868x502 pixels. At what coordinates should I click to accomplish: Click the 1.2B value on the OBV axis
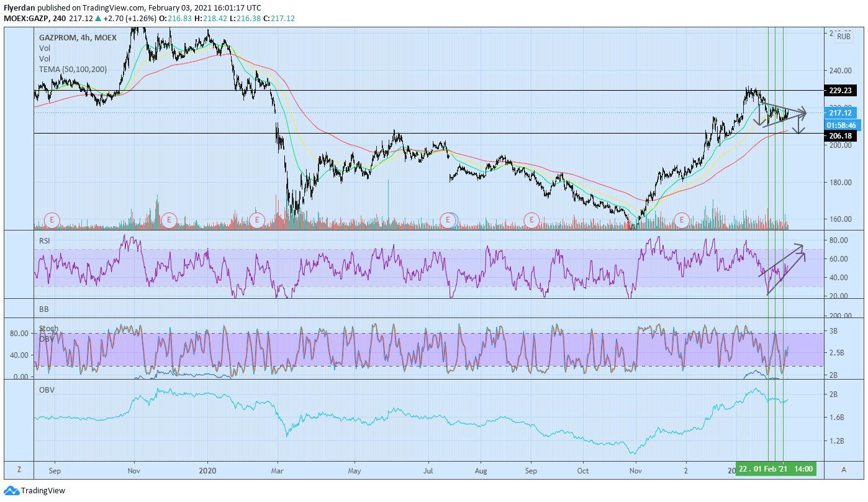(836, 441)
